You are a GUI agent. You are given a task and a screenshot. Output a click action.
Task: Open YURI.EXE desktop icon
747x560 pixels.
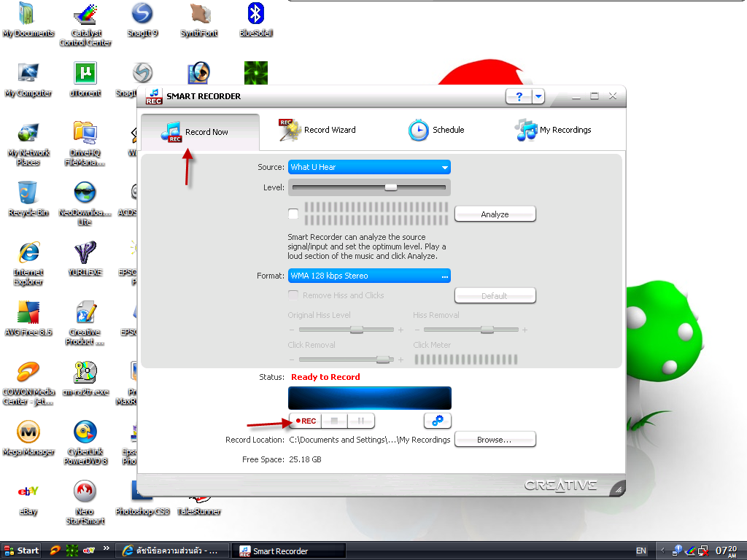[85, 259]
